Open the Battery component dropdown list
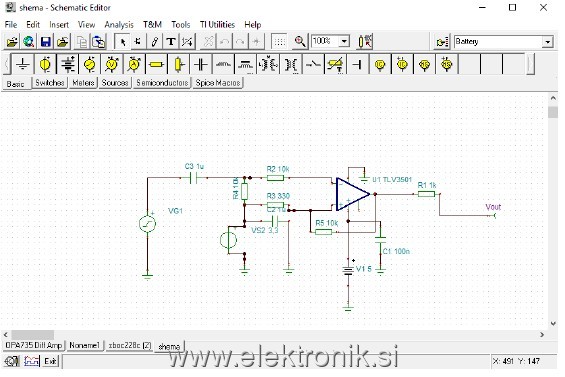 click(547, 42)
